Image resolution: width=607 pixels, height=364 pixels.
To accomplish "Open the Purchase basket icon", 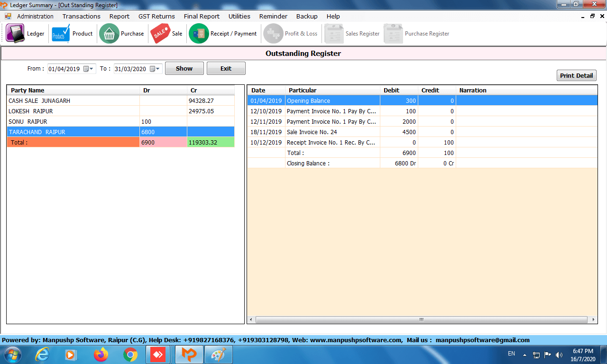I will 109,34.
